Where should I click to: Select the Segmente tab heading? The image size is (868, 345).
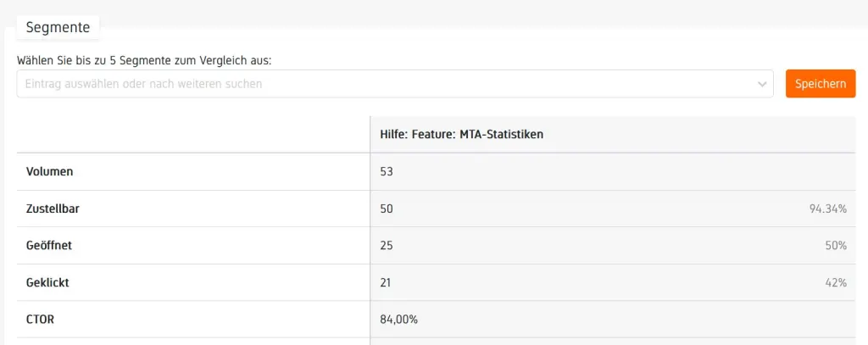point(58,27)
